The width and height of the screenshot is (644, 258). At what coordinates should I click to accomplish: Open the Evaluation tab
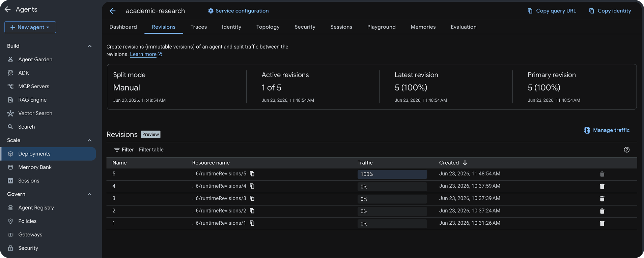coord(464,27)
